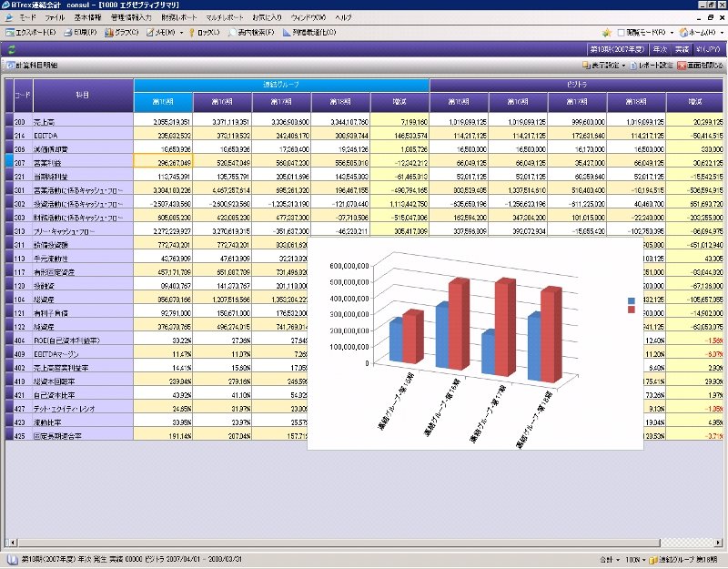This screenshot has height=569, width=728.
Task: Click the application icon left of モード menu
Action: coord(9,17)
